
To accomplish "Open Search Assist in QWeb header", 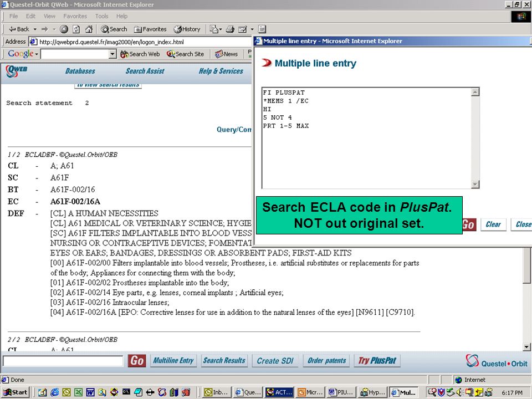I will [x=145, y=71].
